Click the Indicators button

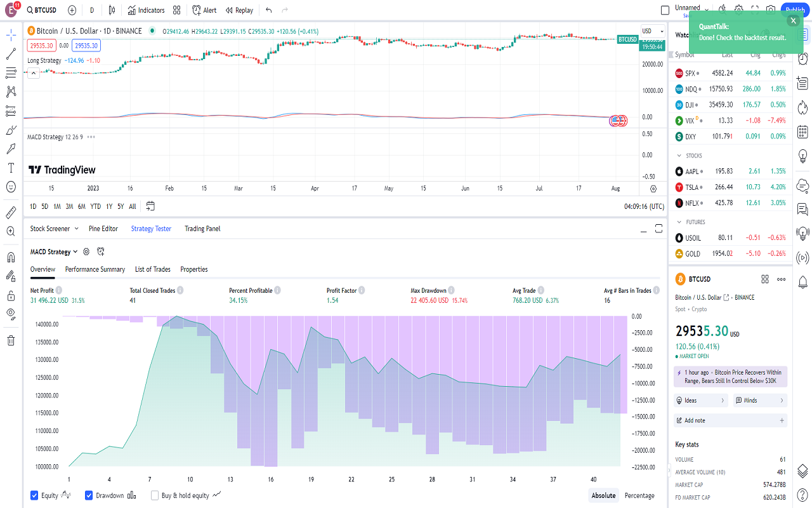[146, 10]
